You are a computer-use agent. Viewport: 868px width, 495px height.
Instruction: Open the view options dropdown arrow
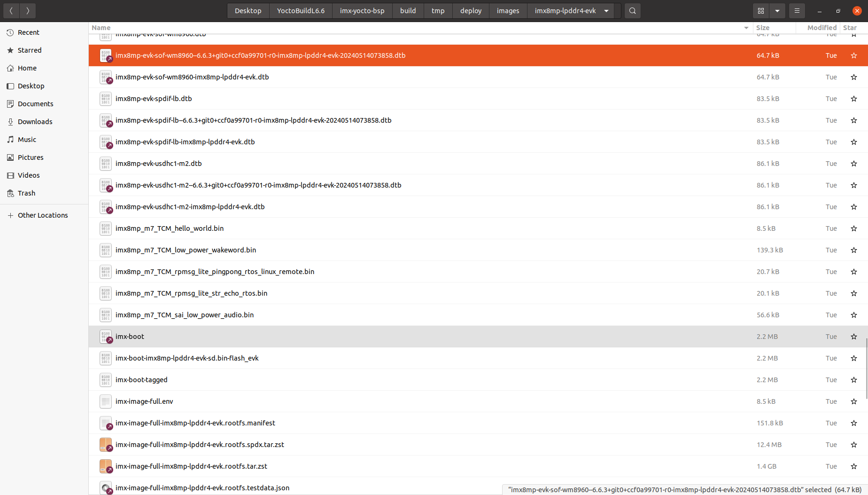click(777, 10)
